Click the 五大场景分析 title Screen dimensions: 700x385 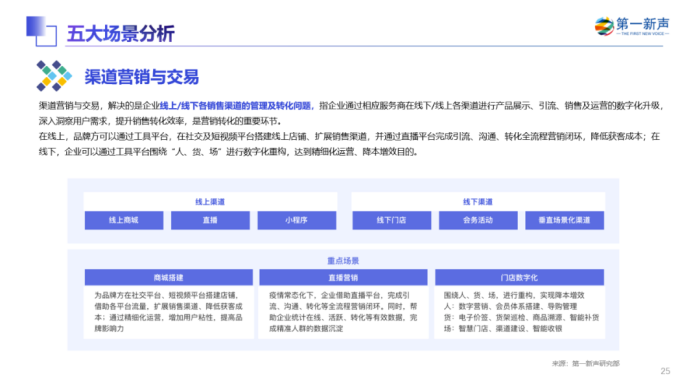121,34
